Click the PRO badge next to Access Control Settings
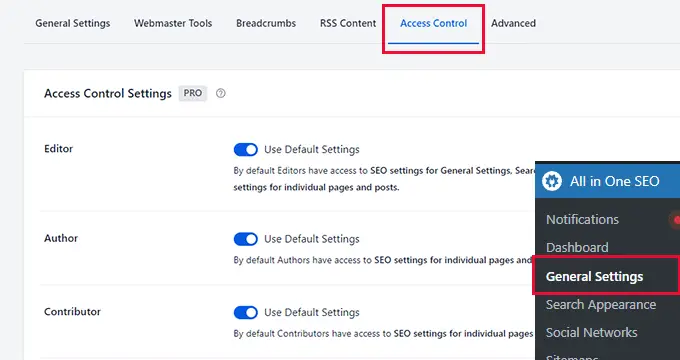The image size is (680, 360). pyautogui.click(x=193, y=93)
